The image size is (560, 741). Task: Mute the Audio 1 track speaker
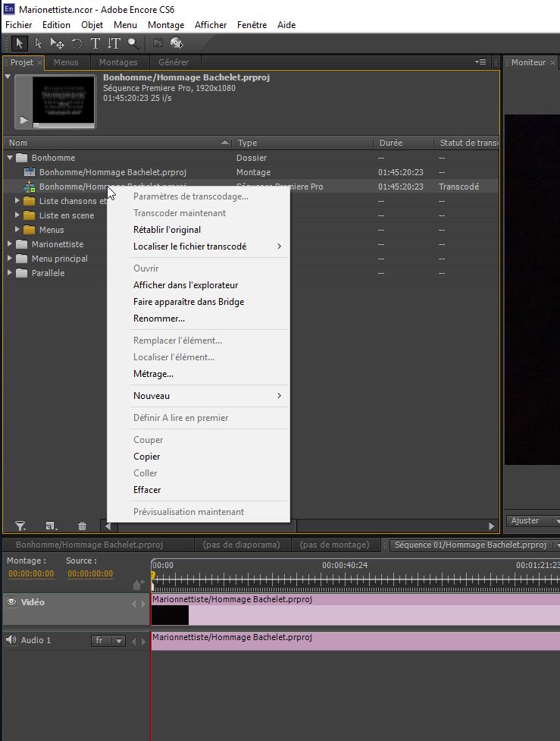11,640
